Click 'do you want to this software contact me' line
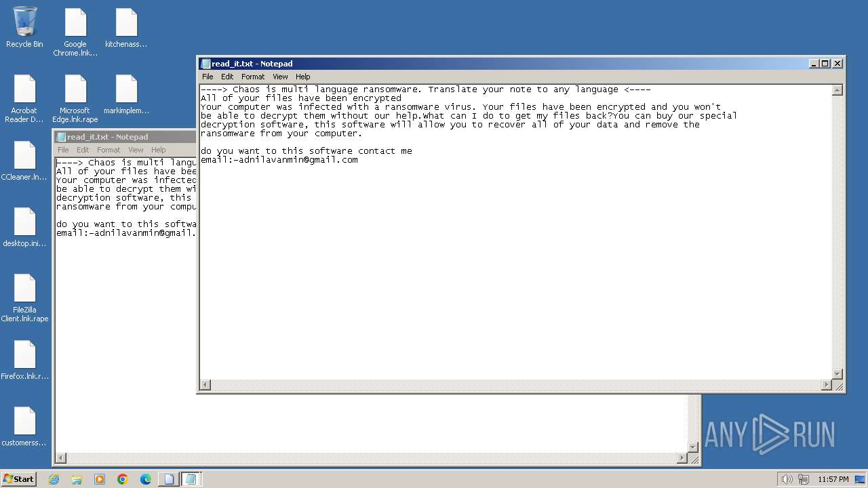Image resolution: width=868 pixels, height=488 pixels. [x=307, y=151]
